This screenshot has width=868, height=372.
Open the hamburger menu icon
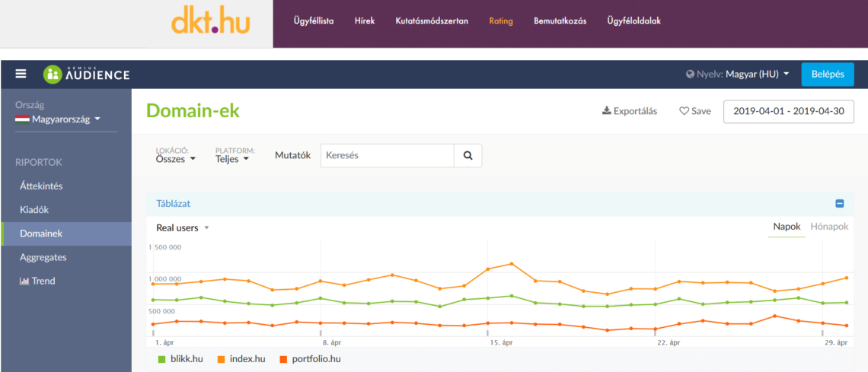21,74
